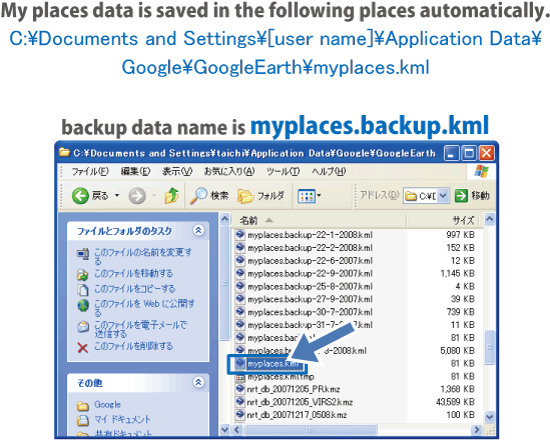
Task: Open the Google folder link
Action: (x=107, y=405)
